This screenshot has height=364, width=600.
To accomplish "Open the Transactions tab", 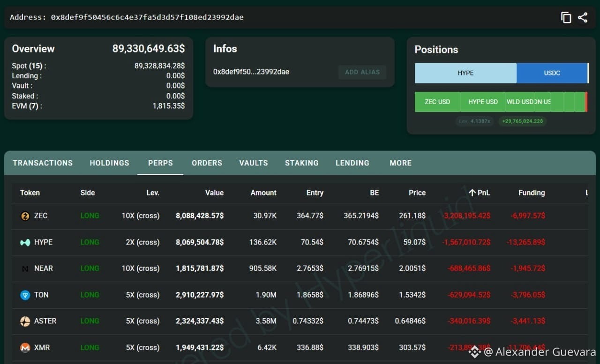I will click(43, 163).
